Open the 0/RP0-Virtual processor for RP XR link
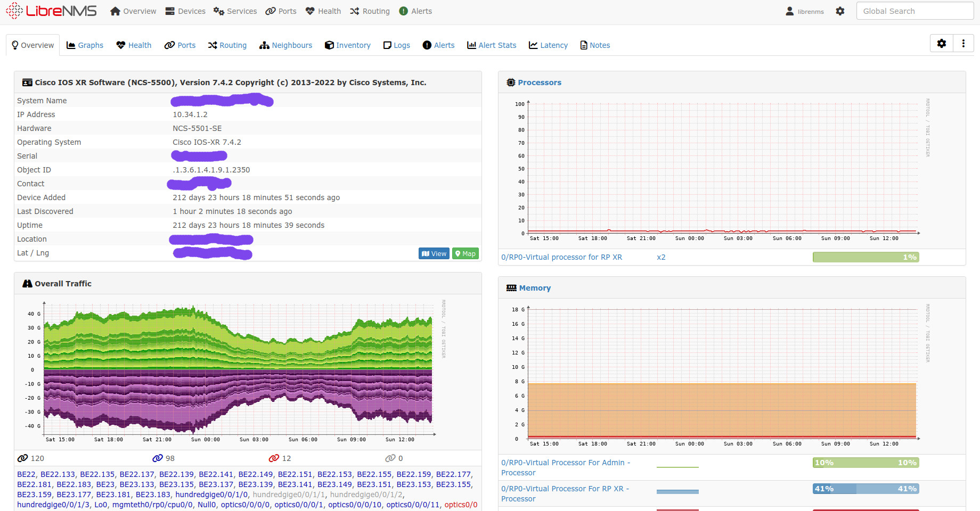The image size is (980, 511). point(561,257)
